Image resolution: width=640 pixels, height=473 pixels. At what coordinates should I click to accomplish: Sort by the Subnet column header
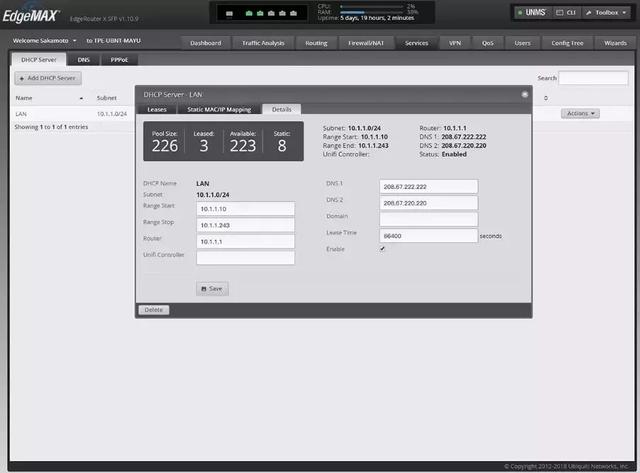(107, 98)
